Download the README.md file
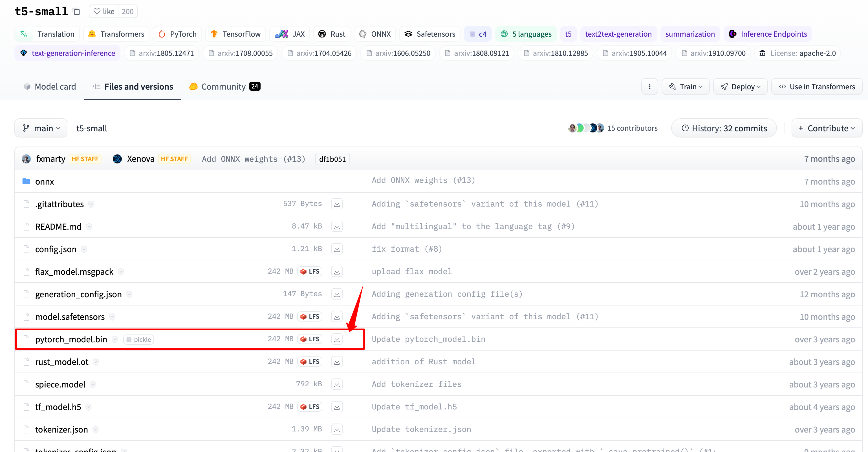The height and width of the screenshot is (452, 868). tap(337, 226)
